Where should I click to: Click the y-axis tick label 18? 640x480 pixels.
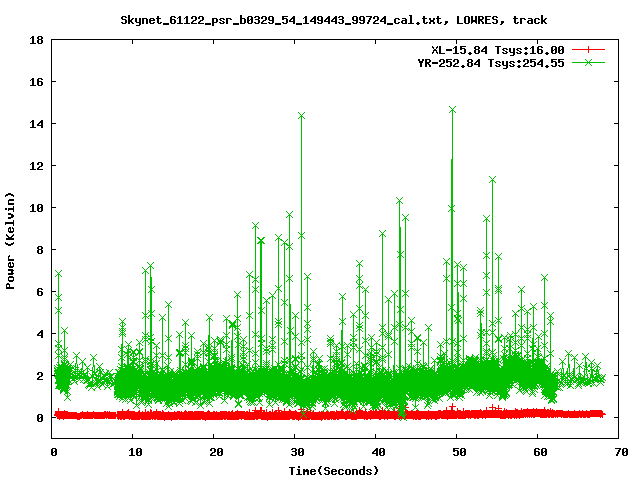pos(35,40)
